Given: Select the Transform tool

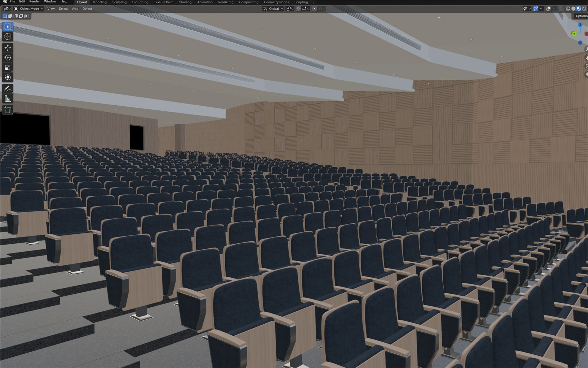Looking at the screenshot, I should tap(7, 77).
